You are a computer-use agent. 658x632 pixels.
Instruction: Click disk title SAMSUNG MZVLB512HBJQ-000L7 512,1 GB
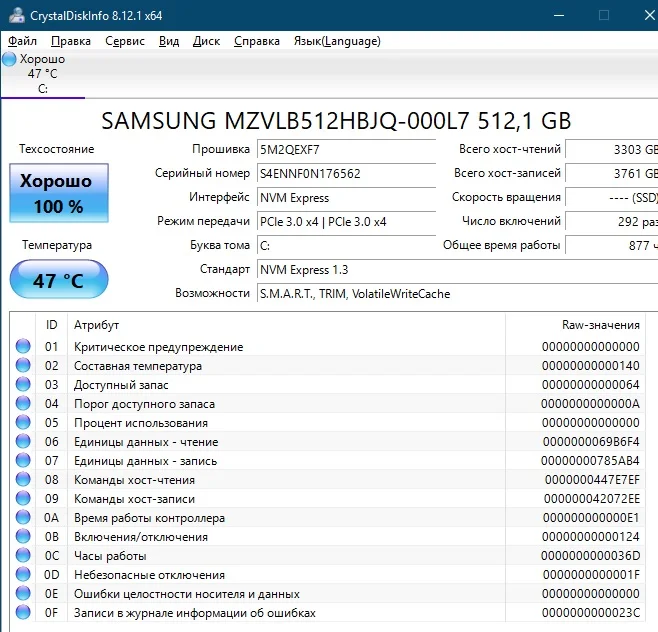coord(336,121)
